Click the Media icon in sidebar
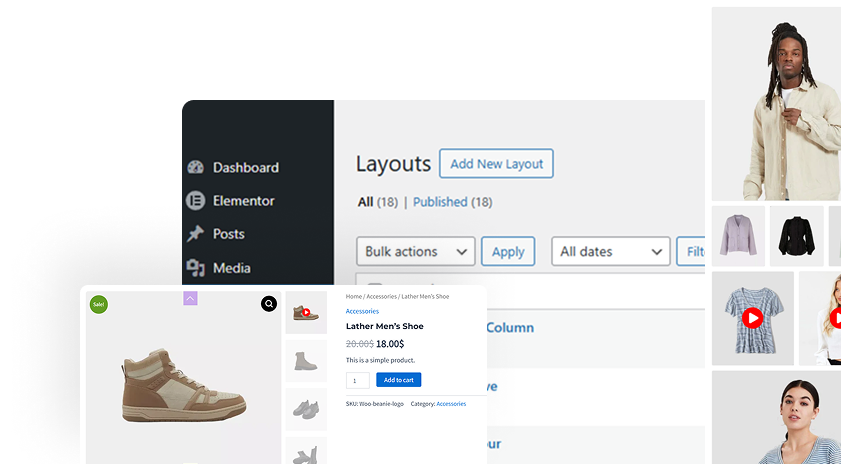Screen dimensions: 841x464 coord(195,268)
